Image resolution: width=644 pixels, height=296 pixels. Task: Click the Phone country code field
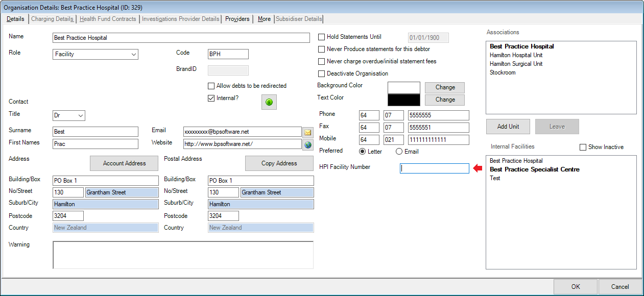pos(369,115)
